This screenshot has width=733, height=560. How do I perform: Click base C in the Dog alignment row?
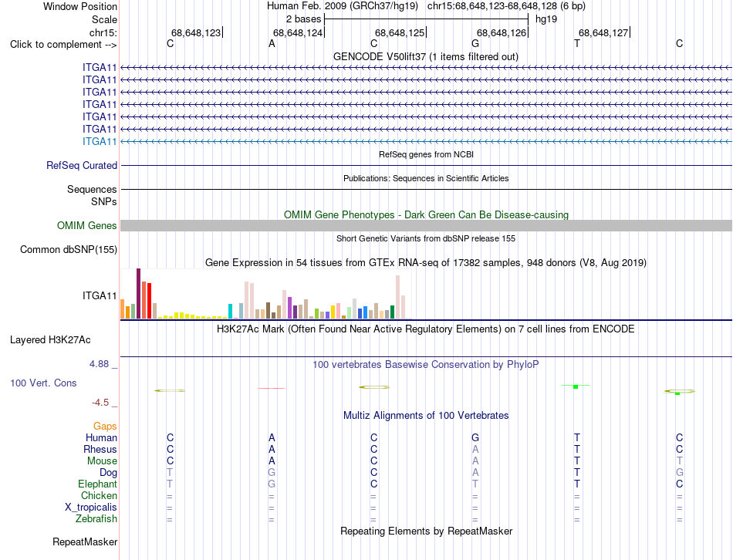(x=373, y=473)
